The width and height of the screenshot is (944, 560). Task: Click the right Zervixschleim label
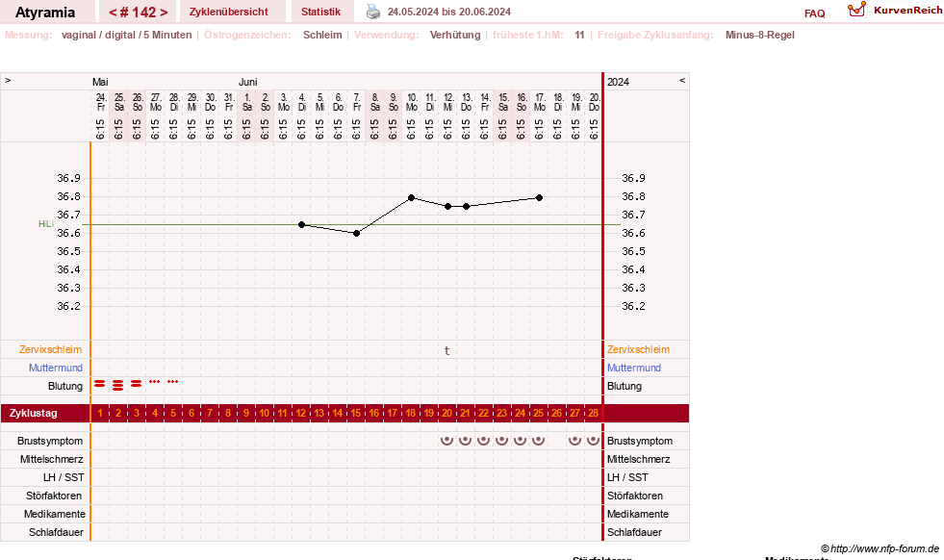point(638,349)
